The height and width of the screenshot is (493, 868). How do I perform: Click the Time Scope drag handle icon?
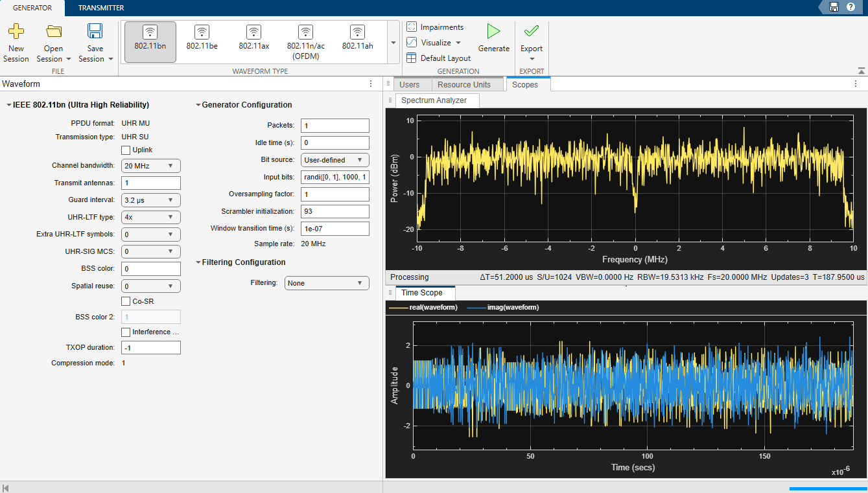coord(390,293)
